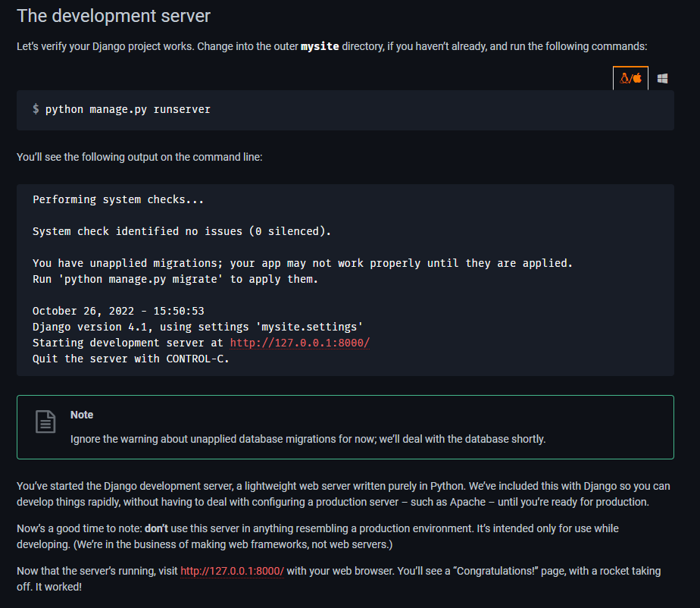Click 'System check identified no issues' line
This screenshot has width=700, height=608.
click(182, 231)
